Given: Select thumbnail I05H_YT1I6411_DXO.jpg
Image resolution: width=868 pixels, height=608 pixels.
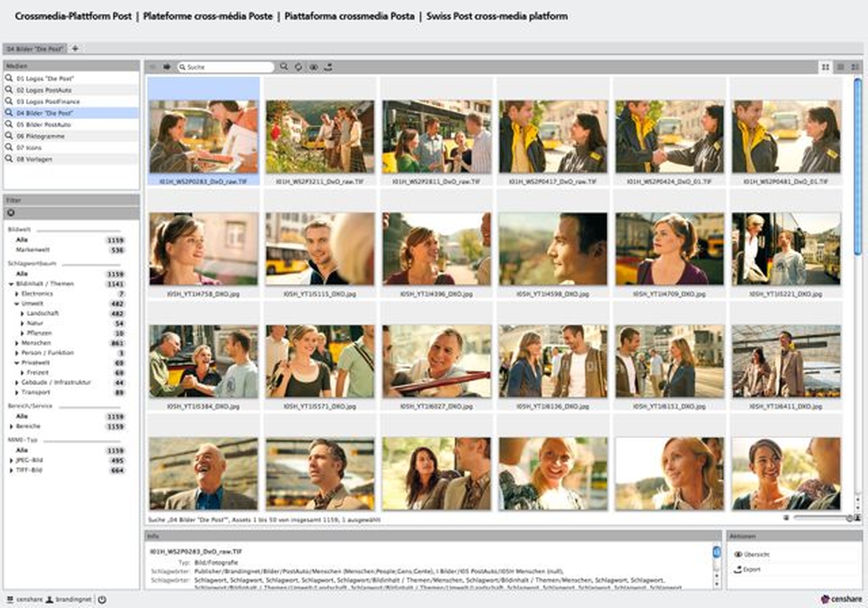Looking at the screenshot, I should pyautogui.click(x=786, y=361).
